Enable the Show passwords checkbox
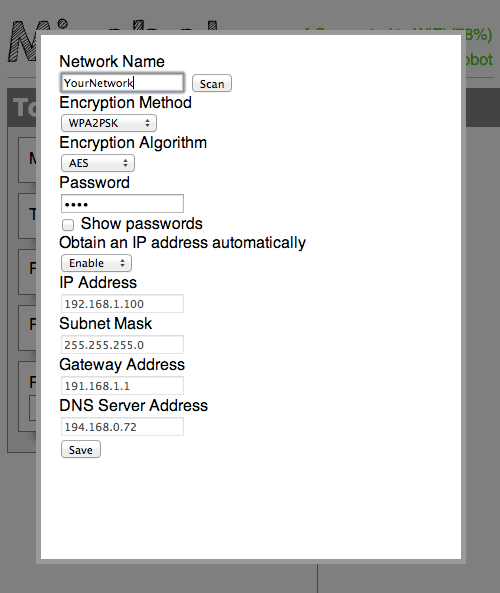This screenshot has width=500, height=593. tap(68, 225)
